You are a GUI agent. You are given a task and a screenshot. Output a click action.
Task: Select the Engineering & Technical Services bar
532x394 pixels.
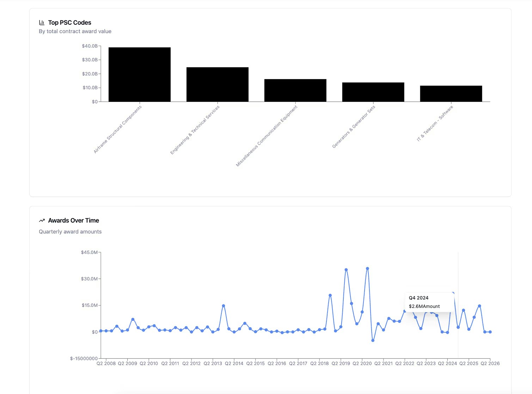click(217, 84)
